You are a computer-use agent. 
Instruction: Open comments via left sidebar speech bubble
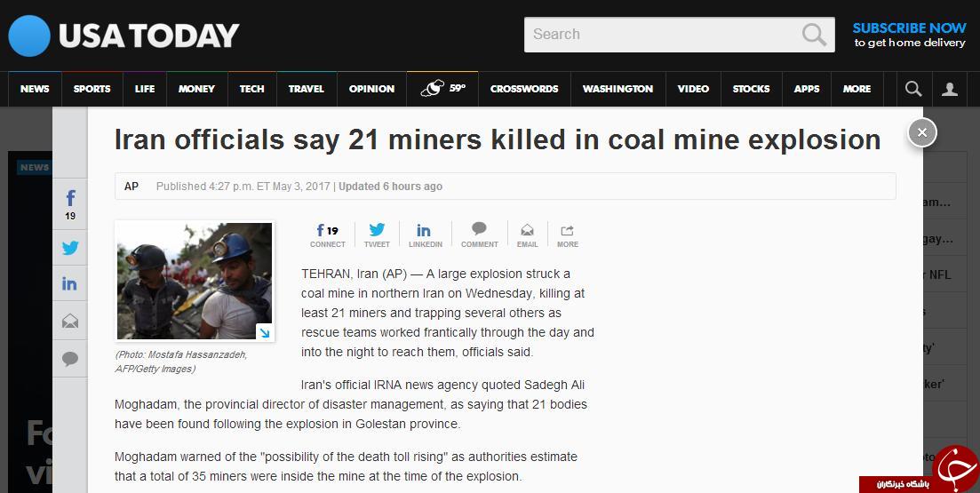[70, 359]
